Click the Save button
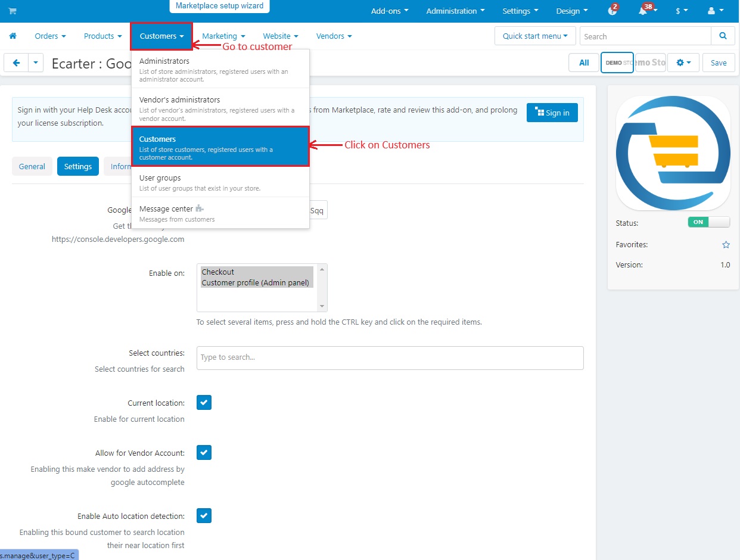Screen dimensions: 740x560 click(719, 63)
